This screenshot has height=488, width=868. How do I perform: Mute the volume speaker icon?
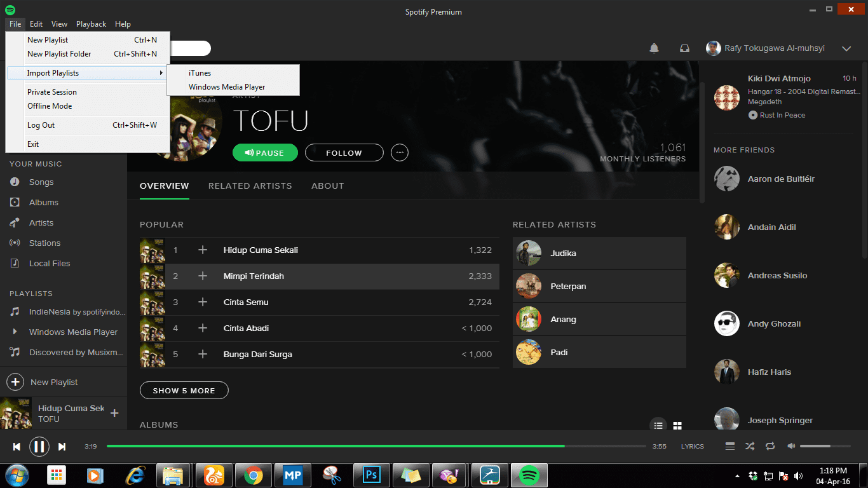click(790, 446)
